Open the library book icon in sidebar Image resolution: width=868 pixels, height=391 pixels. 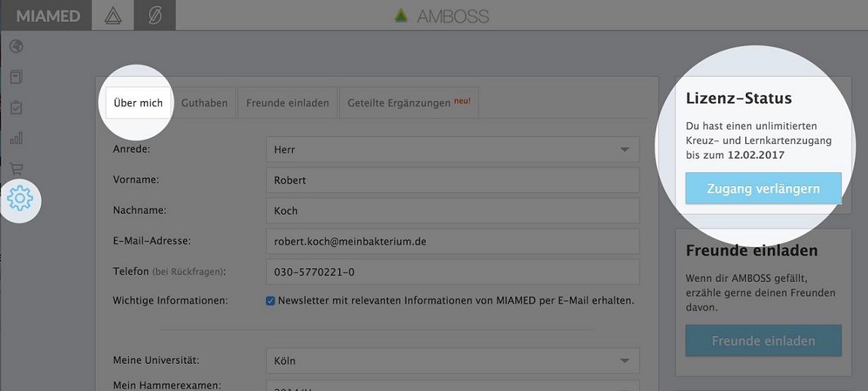point(16,77)
